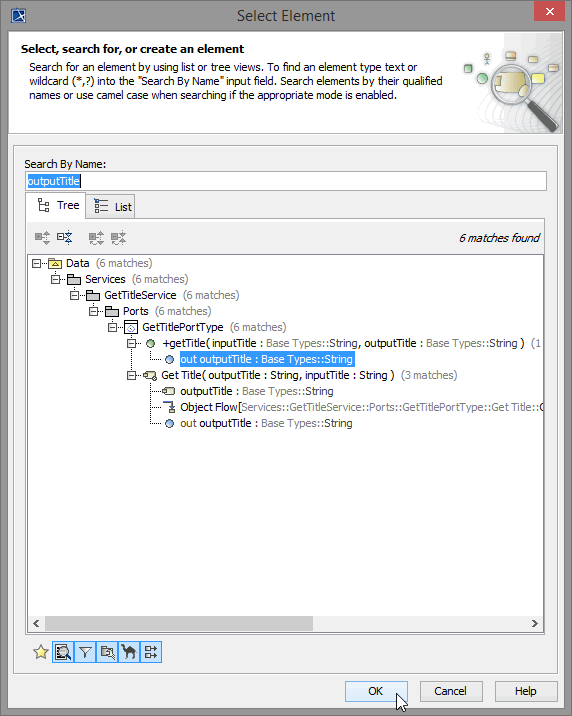Toggle the folder search scope button
Image resolution: width=572 pixels, height=716 pixels.
[107, 652]
